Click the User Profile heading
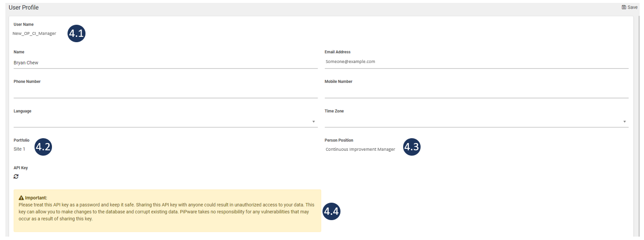Screen dimensions: 644x240 [23, 7]
